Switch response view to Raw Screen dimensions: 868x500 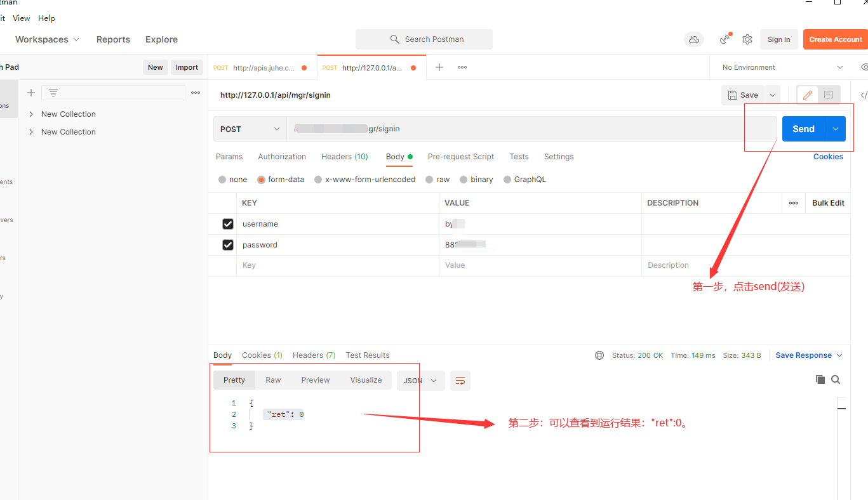(273, 380)
